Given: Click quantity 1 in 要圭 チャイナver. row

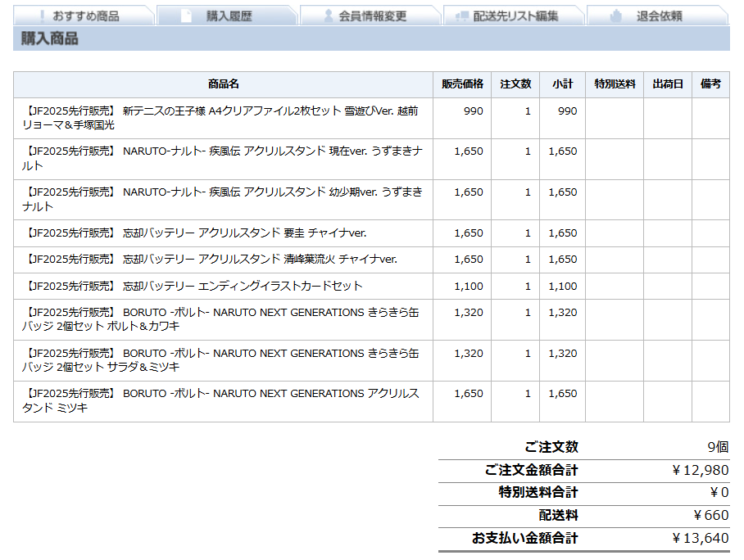Looking at the screenshot, I should click(x=528, y=233).
